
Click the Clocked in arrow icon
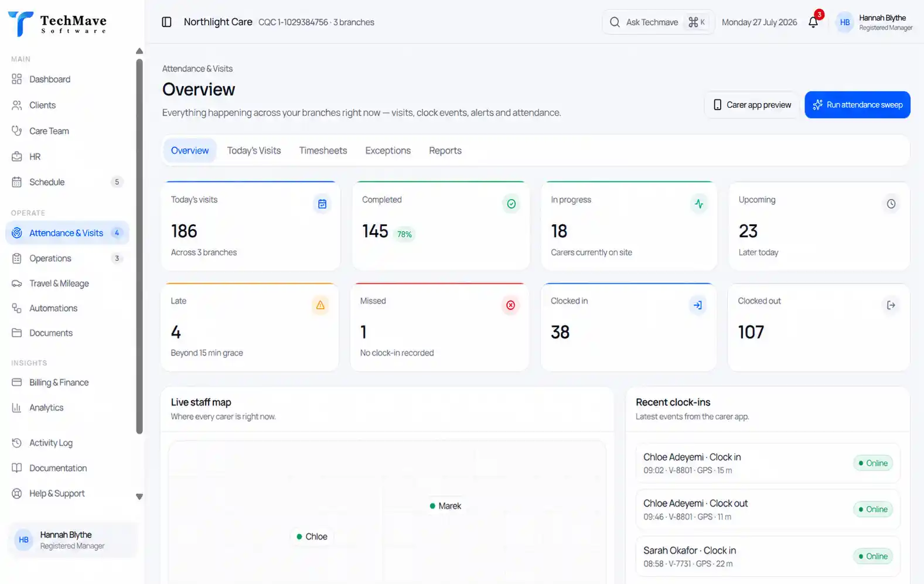[698, 305]
